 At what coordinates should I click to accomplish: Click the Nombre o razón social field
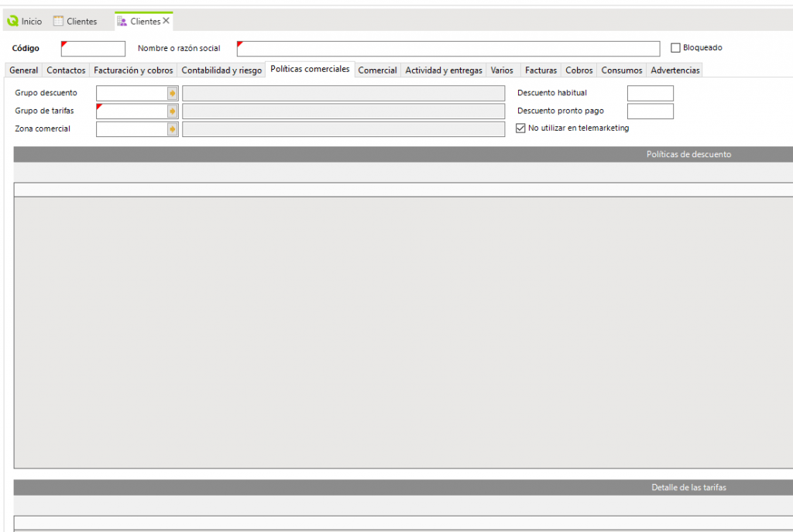point(448,49)
